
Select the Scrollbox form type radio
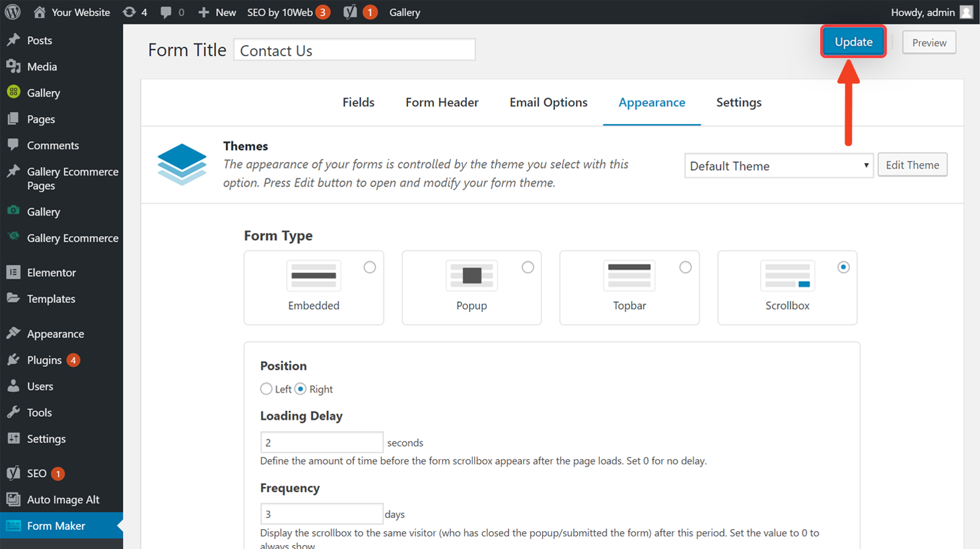pyautogui.click(x=843, y=267)
